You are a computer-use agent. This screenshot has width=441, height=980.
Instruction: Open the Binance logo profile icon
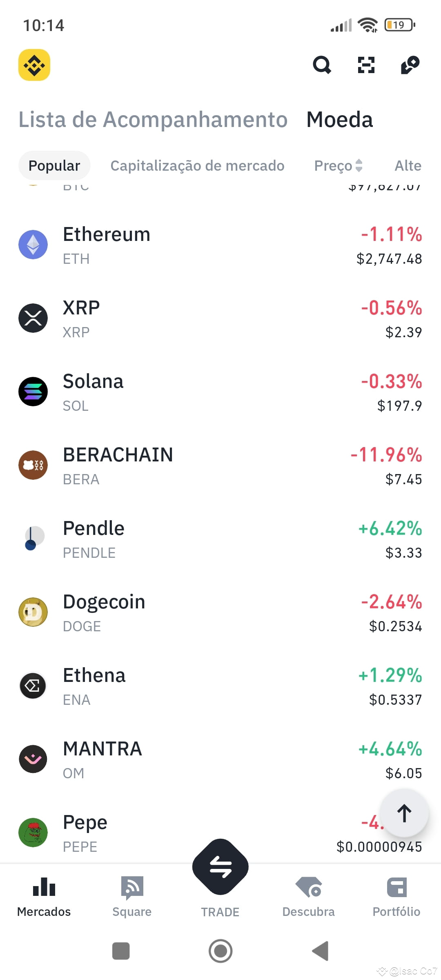point(34,65)
